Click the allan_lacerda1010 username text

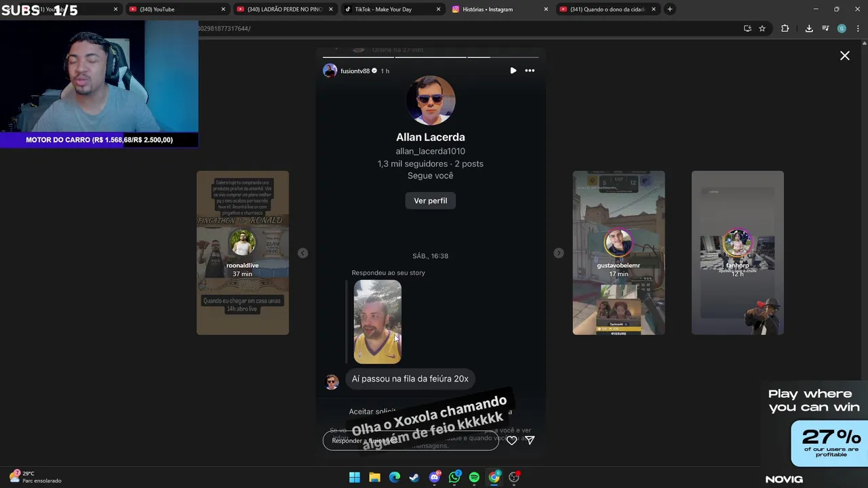coord(431,151)
